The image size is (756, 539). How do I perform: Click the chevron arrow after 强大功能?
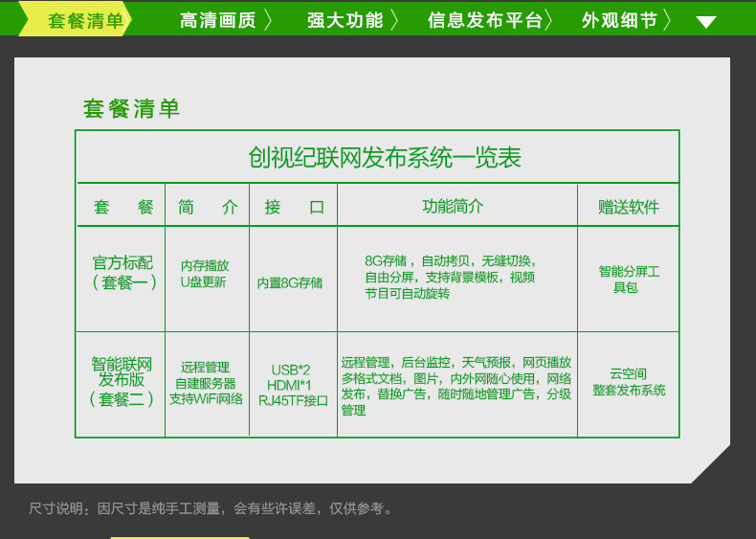pos(394,20)
